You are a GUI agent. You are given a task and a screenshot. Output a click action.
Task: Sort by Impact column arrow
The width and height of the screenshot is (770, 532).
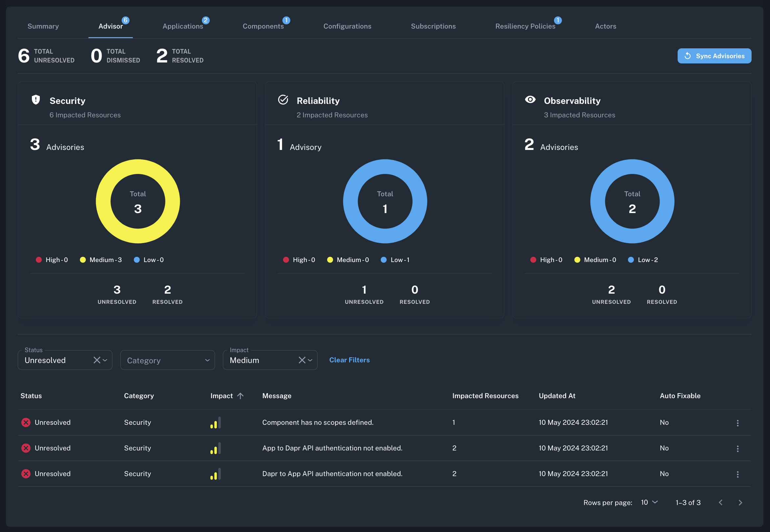[x=240, y=395]
